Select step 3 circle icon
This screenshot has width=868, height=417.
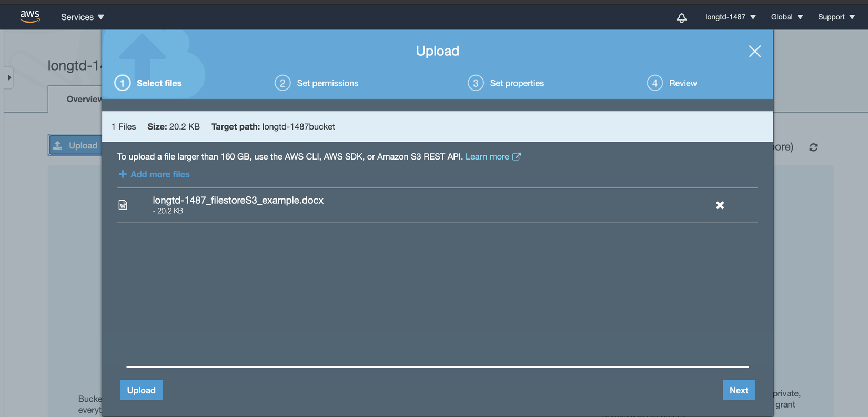[476, 83]
